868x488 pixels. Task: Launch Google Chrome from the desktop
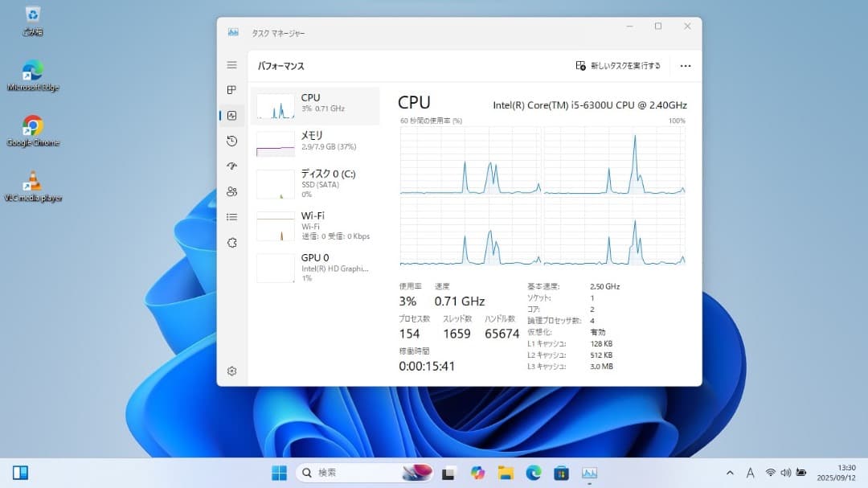[x=32, y=125]
